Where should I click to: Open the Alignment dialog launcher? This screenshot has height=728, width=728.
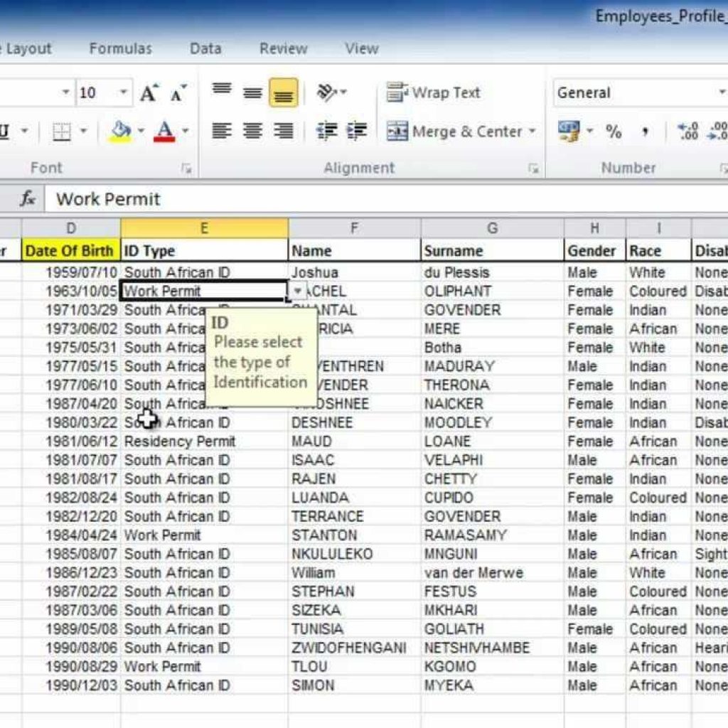(533, 168)
